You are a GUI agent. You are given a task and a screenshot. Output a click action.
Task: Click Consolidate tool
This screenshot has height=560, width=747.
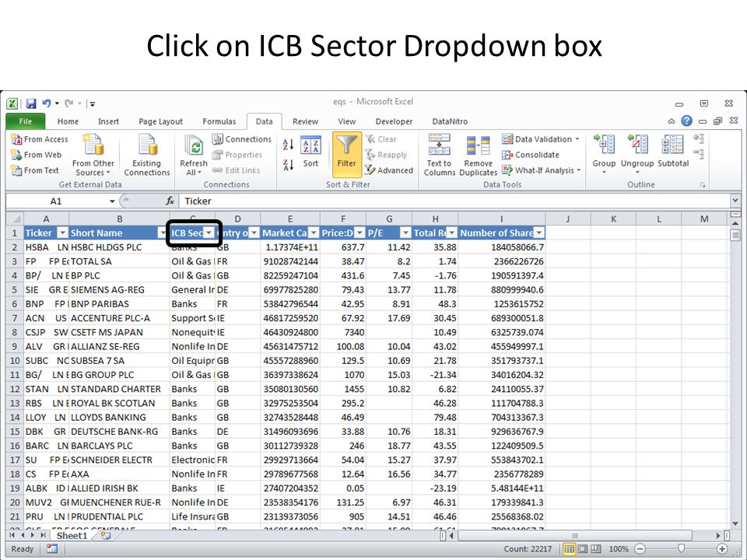point(530,155)
